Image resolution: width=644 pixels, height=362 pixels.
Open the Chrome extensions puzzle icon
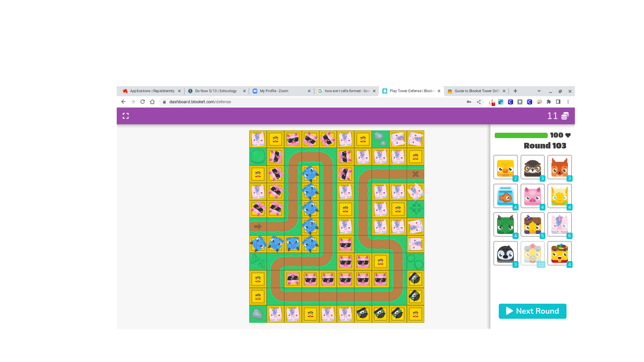[x=549, y=102]
